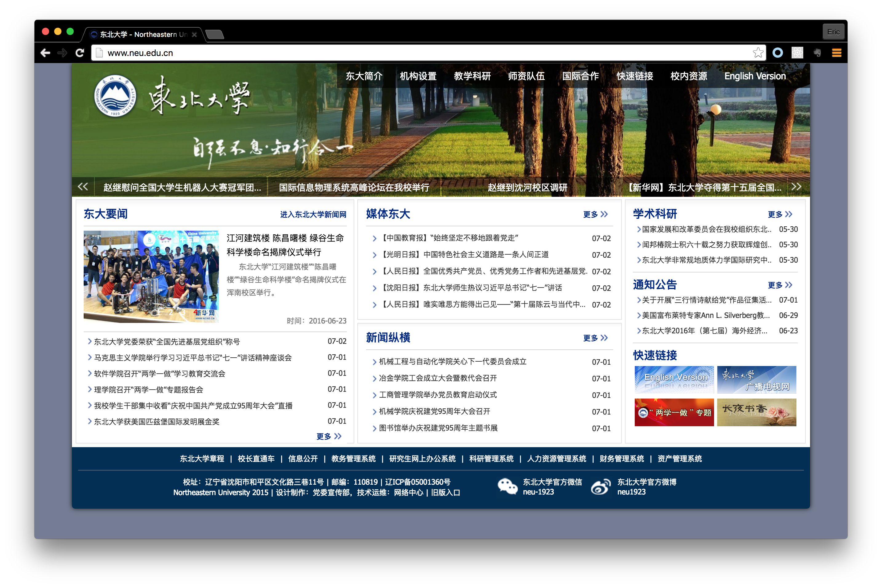Click the WeChat icon in footer
882x588 pixels.
coord(507,487)
